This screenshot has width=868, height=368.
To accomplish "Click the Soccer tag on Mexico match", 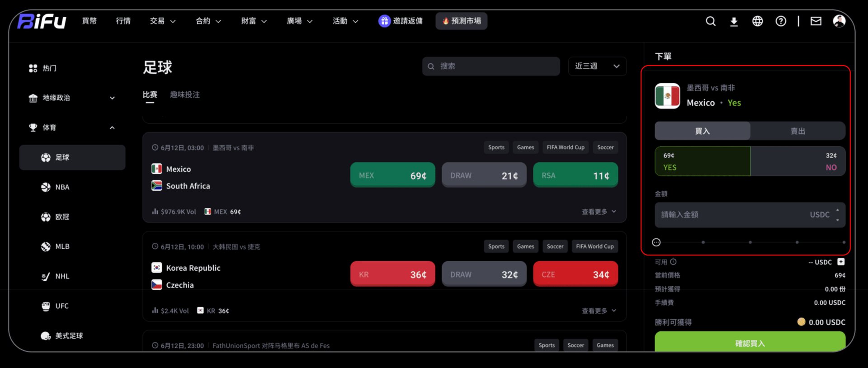I will click(605, 147).
